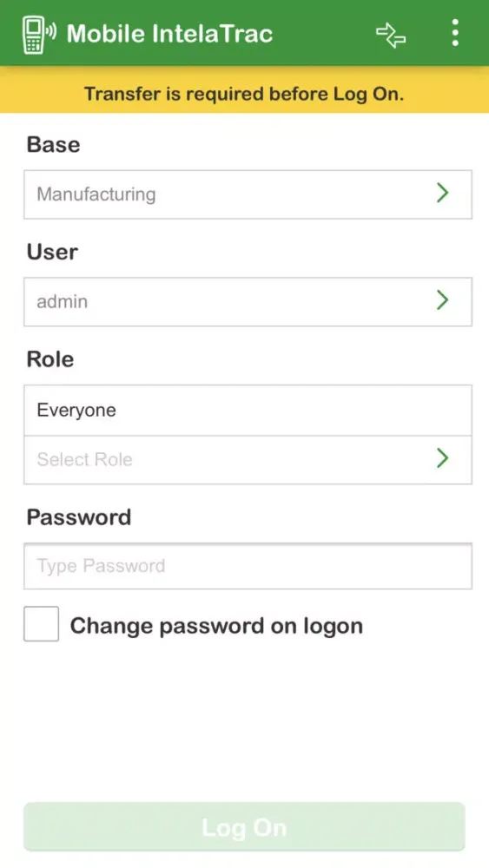Image resolution: width=489 pixels, height=868 pixels.
Task: Expand the Select Role dropdown
Action: (248, 459)
